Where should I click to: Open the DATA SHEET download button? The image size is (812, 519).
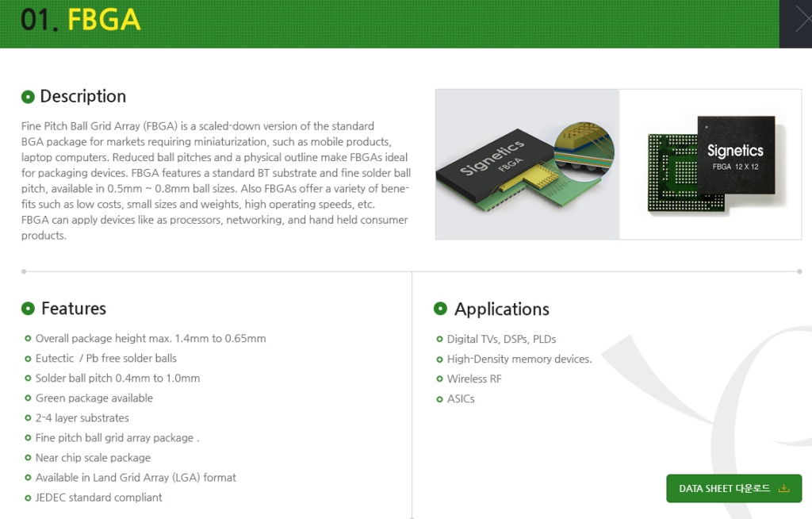(733, 488)
